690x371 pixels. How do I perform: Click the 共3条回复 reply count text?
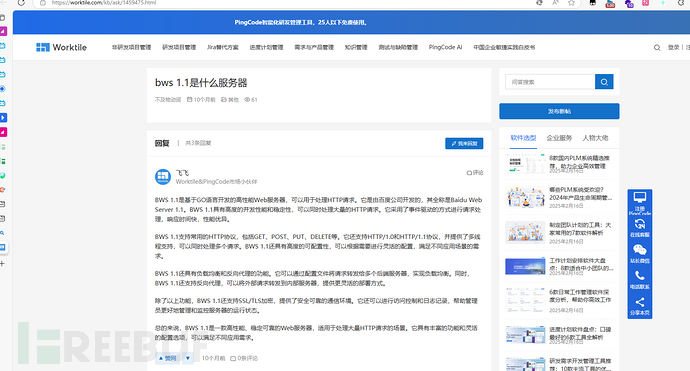click(198, 143)
